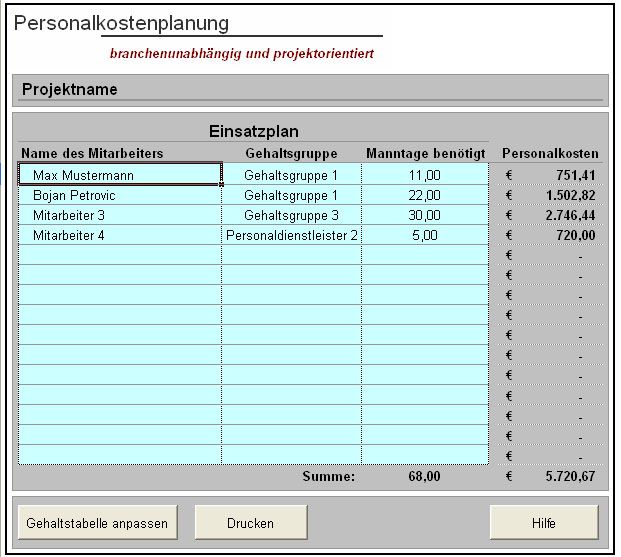Open Hilfe button

tap(544, 523)
